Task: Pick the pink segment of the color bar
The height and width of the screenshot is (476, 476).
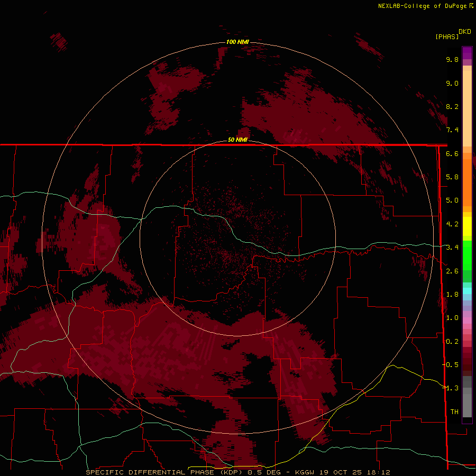Action: 467,321
